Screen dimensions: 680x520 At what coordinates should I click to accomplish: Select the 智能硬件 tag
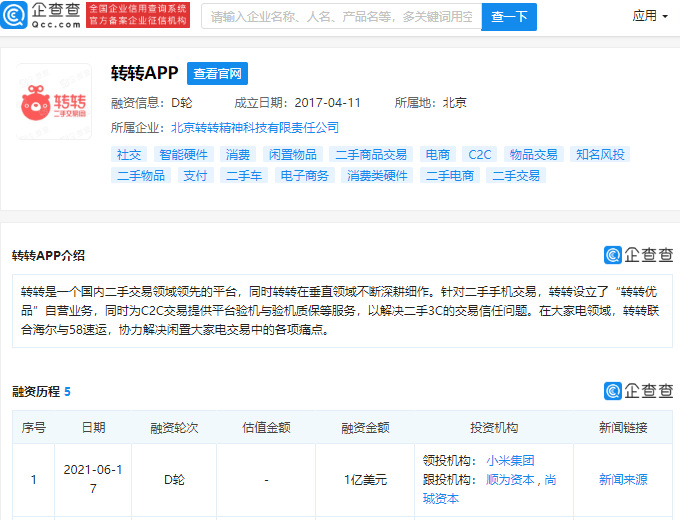click(183, 154)
